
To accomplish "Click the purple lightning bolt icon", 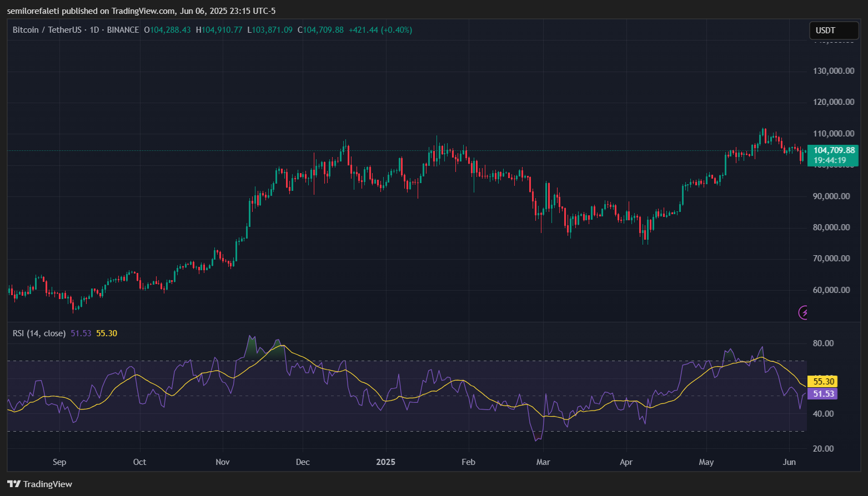I will pos(804,313).
